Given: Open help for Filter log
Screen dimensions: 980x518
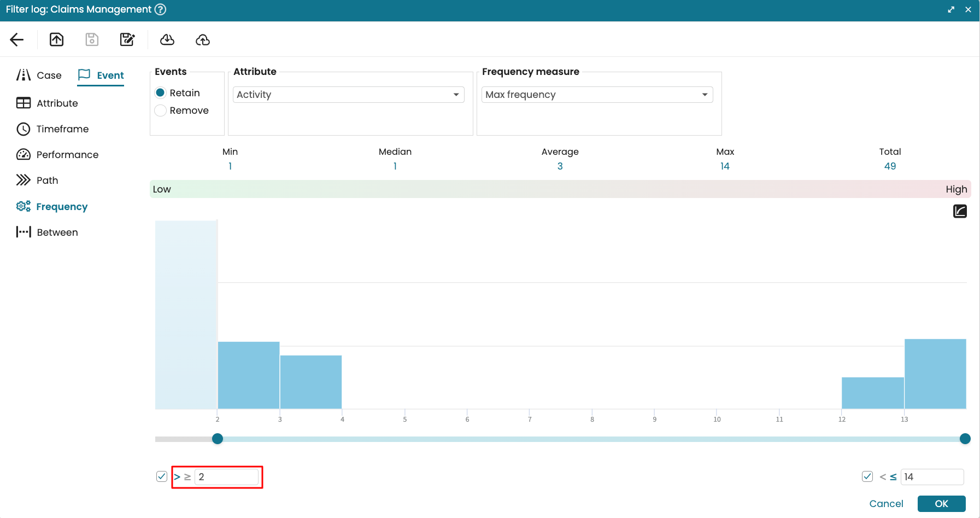Looking at the screenshot, I should [160, 9].
